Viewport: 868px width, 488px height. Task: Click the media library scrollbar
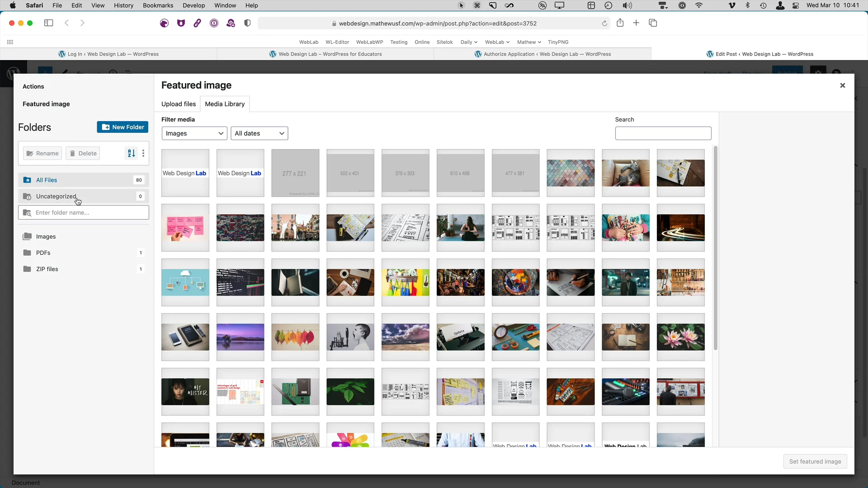(715, 248)
